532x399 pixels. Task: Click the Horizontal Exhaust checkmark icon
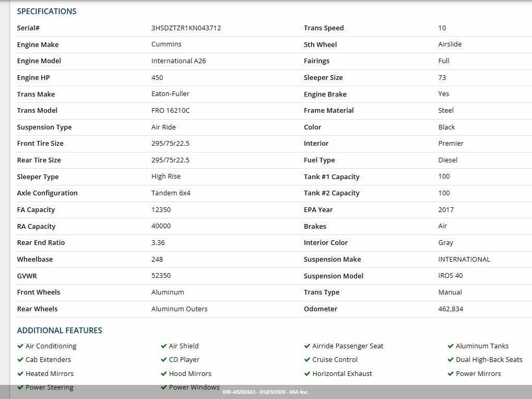click(307, 374)
